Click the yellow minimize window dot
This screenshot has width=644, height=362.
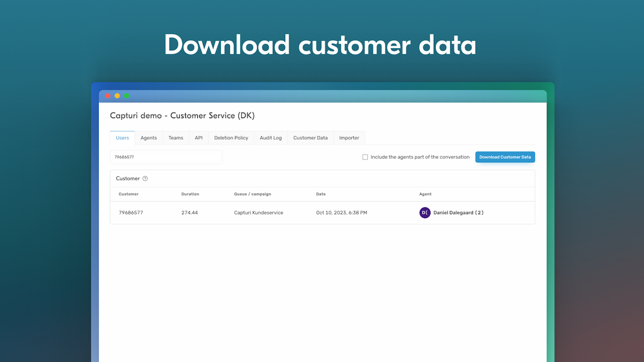(x=117, y=96)
